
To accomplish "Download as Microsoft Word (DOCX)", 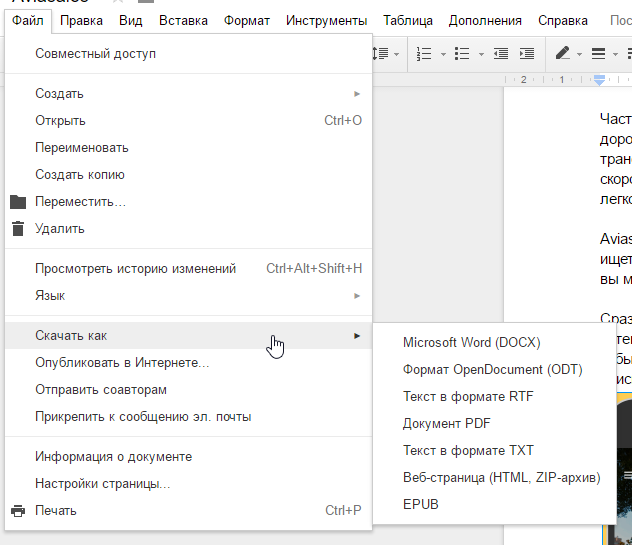I will click(x=495, y=343).
